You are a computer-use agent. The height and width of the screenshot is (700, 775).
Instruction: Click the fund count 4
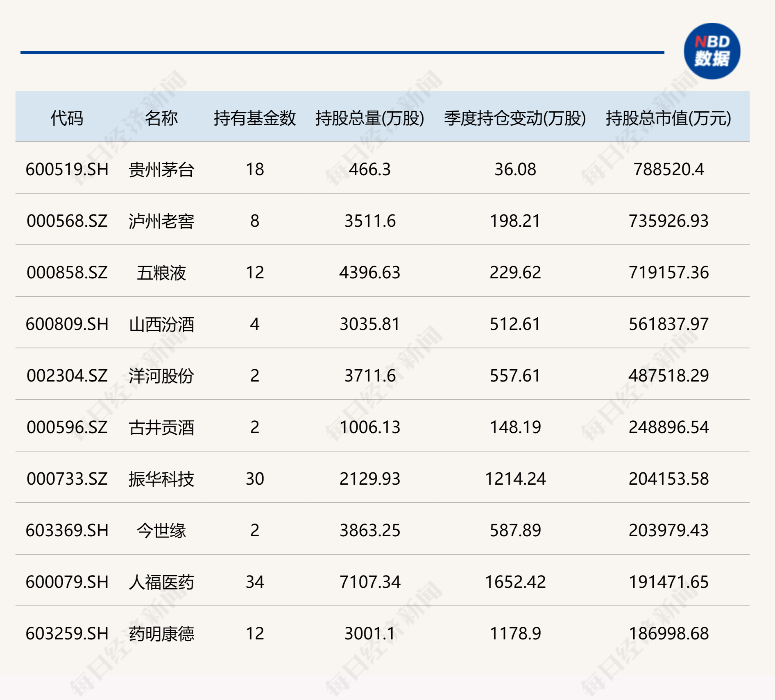[255, 324]
